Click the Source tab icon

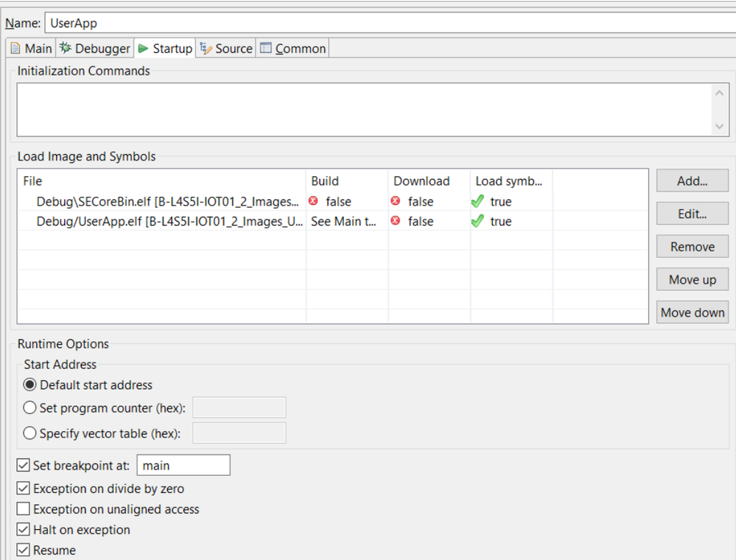tap(206, 49)
